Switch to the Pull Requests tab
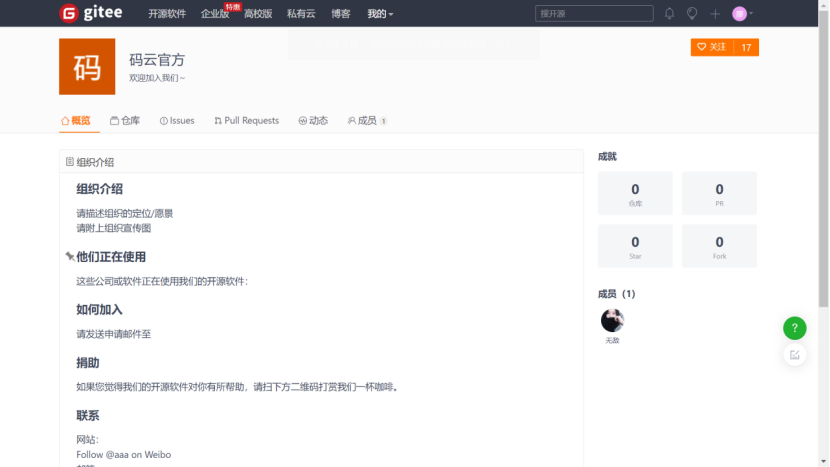The image size is (830, 467). coord(247,121)
